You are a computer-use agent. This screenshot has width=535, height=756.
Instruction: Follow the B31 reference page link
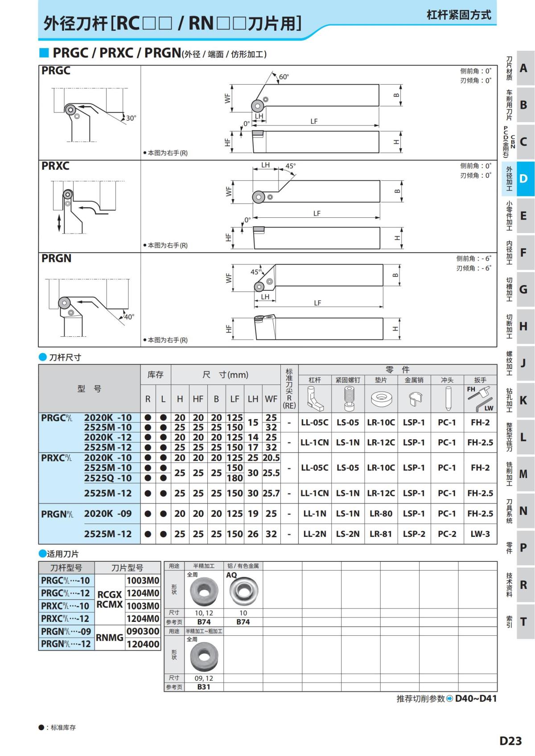pos(204,687)
